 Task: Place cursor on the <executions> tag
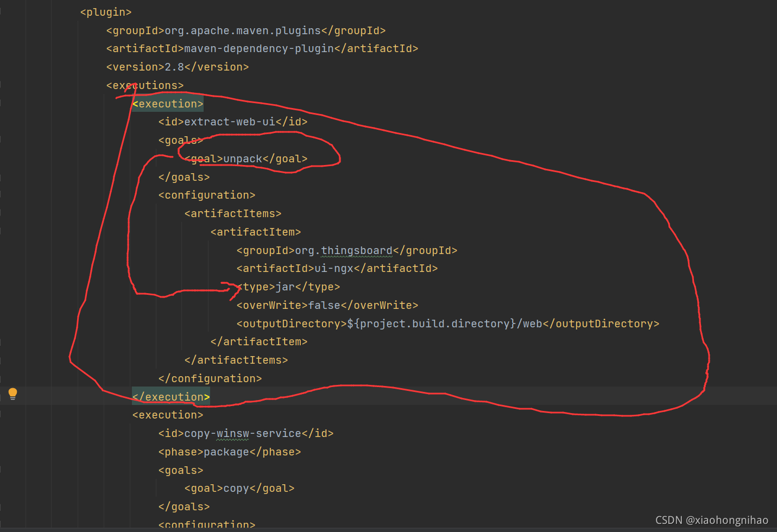pyautogui.click(x=145, y=85)
